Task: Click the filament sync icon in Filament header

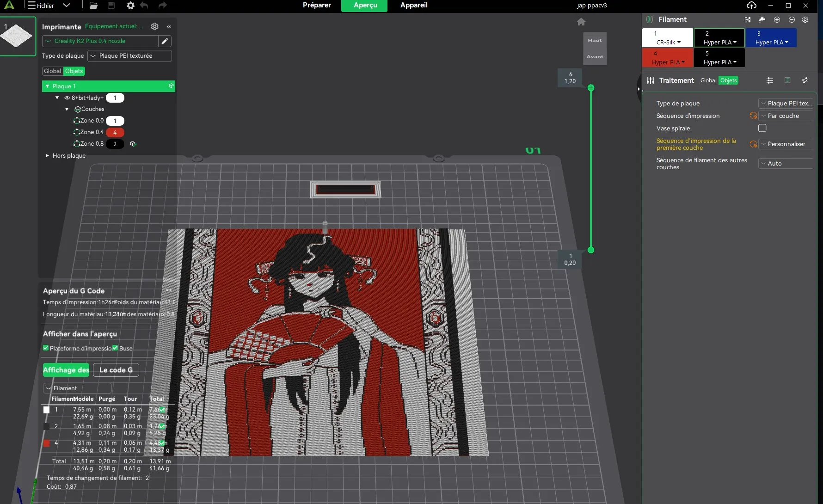Action: [x=748, y=19]
